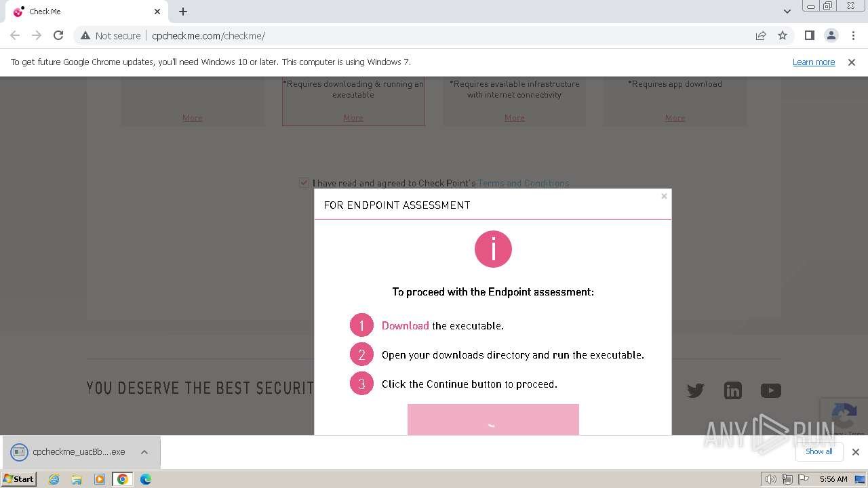Viewport: 868px width, 488px height.
Task: Open Windows Media Player taskbar icon
Action: pos(100,479)
